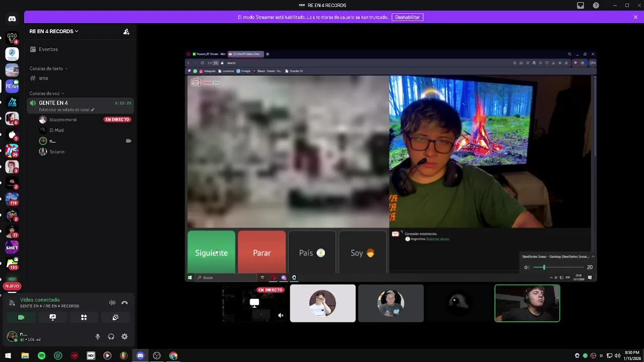Select the green-outlined speaking participant tile

[x=527, y=303]
